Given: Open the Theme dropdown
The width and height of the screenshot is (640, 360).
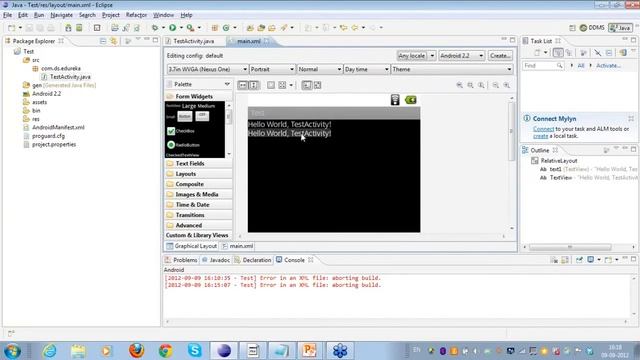Looking at the screenshot, I should 452,69.
